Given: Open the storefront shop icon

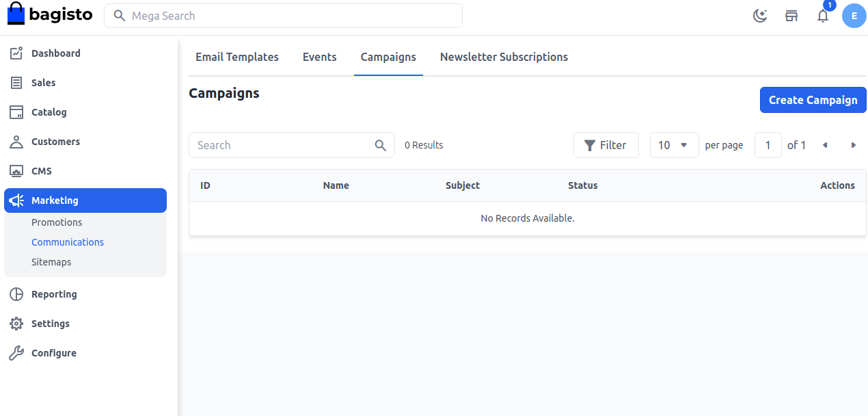Looking at the screenshot, I should click(x=791, y=16).
